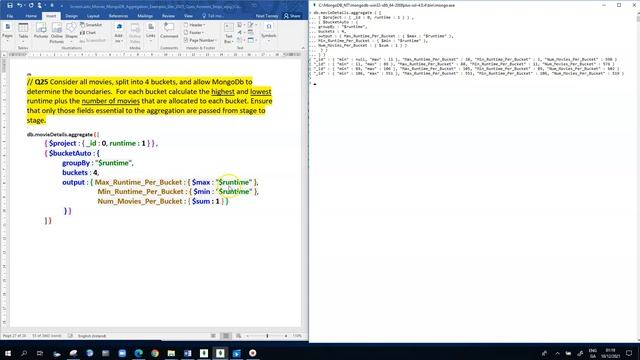Open the Header dropdown
The width and height of the screenshot is (640, 360).
pos(195,25)
